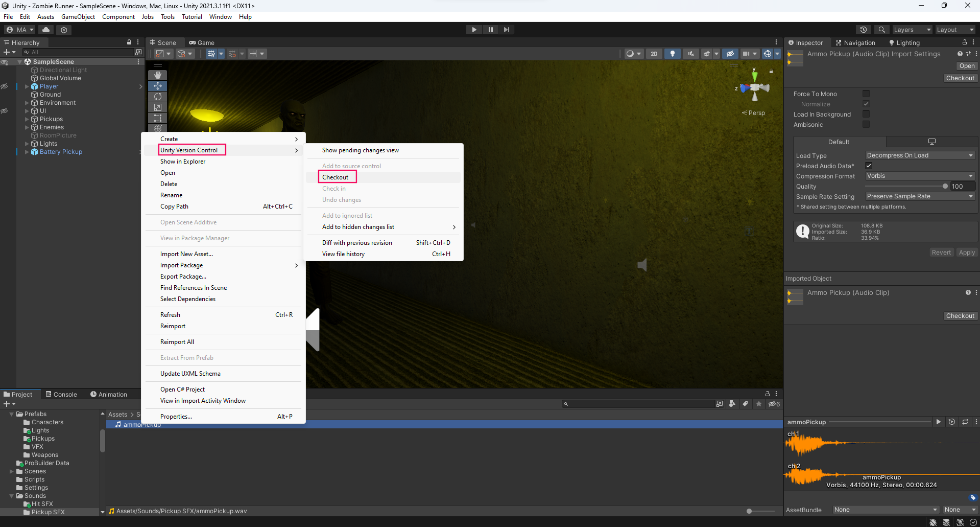Adjust the Quality slider handle

[x=945, y=187]
